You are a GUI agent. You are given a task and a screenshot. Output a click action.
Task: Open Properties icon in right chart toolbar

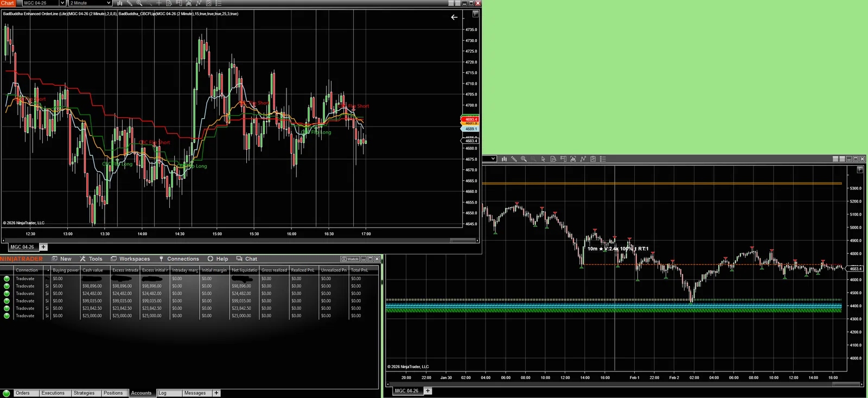tap(593, 159)
